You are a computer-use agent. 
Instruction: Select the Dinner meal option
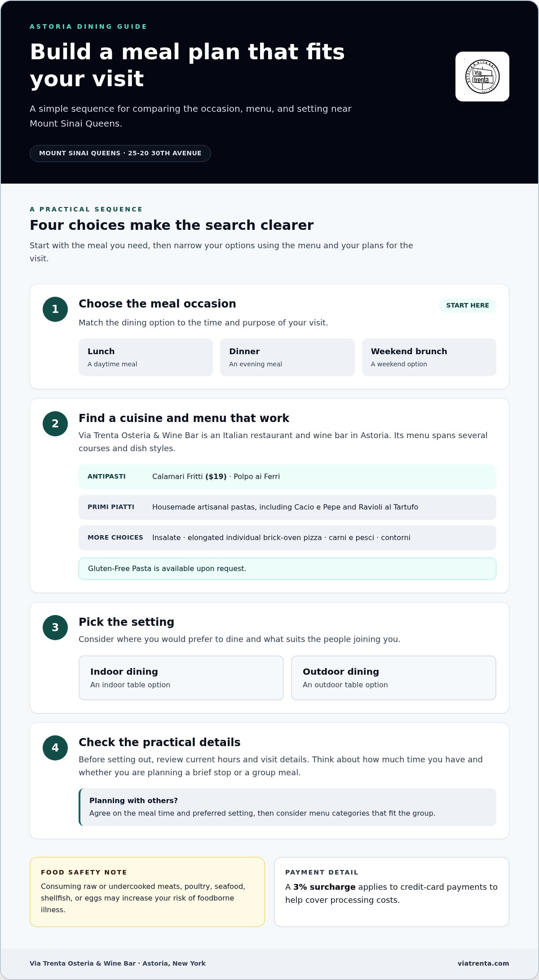pyautogui.click(x=287, y=357)
